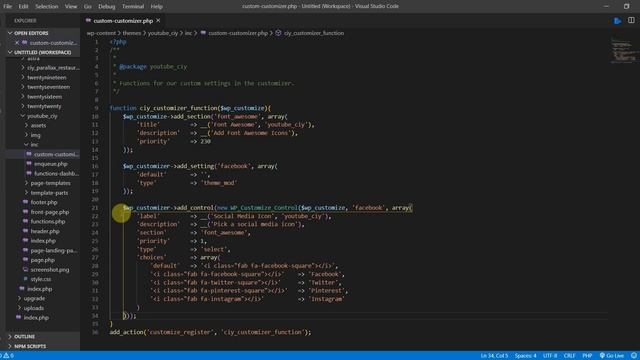This screenshot has width=640, height=360.
Task: Click Go Live in the status bar
Action: (611, 356)
